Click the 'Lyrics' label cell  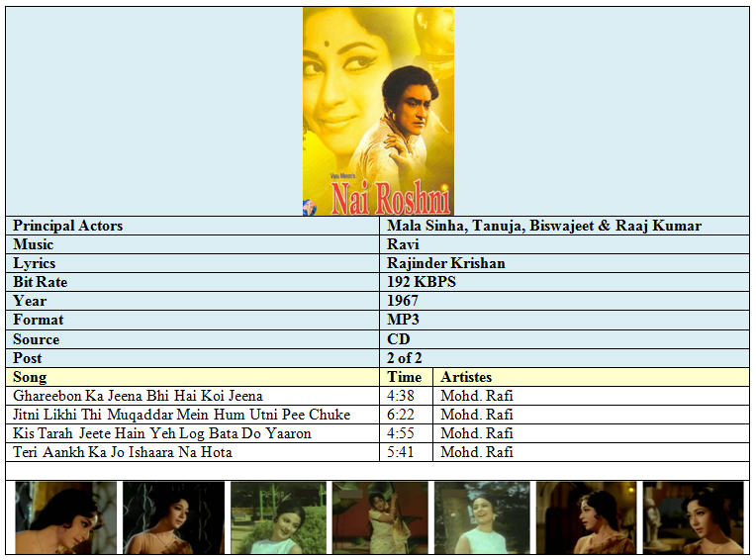click(193, 263)
